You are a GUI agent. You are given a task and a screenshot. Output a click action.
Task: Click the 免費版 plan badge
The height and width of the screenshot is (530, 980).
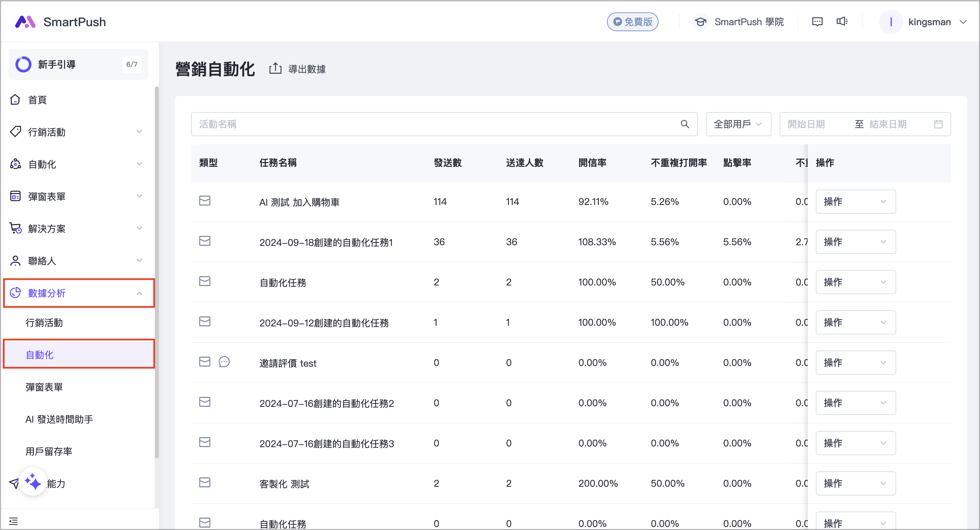click(x=633, y=22)
